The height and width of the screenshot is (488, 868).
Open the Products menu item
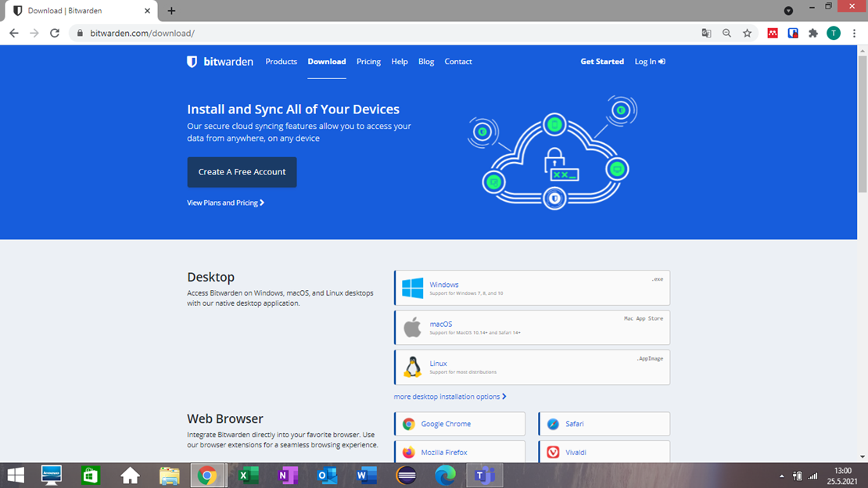point(282,62)
